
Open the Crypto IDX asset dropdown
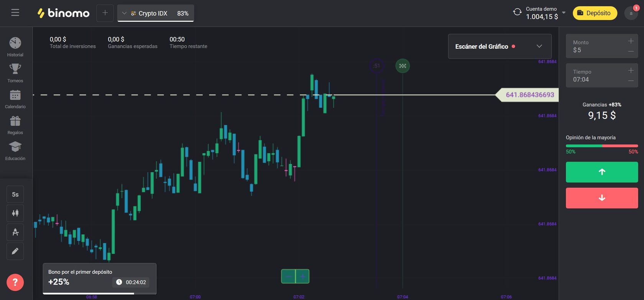coord(124,13)
